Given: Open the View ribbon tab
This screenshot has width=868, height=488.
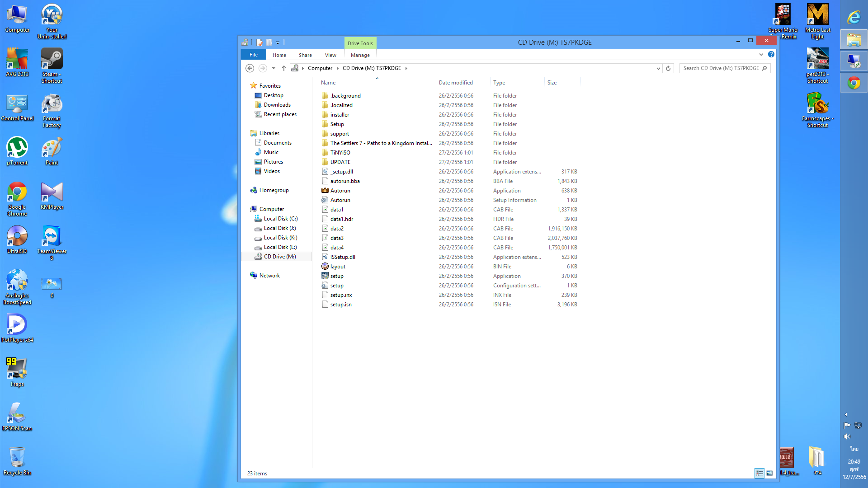Looking at the screenshot, I should pyautogui.click(x=330, y=55).
